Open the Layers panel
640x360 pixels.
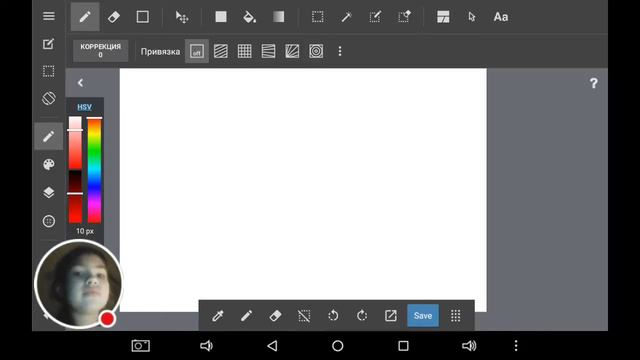[49, 192]
